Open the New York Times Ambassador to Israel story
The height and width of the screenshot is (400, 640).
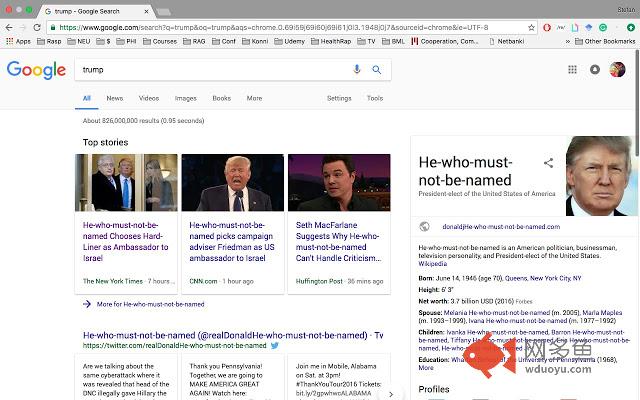point(126,241)
